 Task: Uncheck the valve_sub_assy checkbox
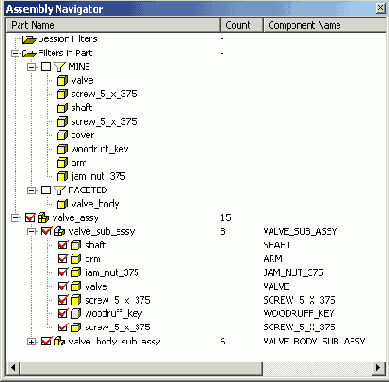pyautogui.click(x=46, y=231)
